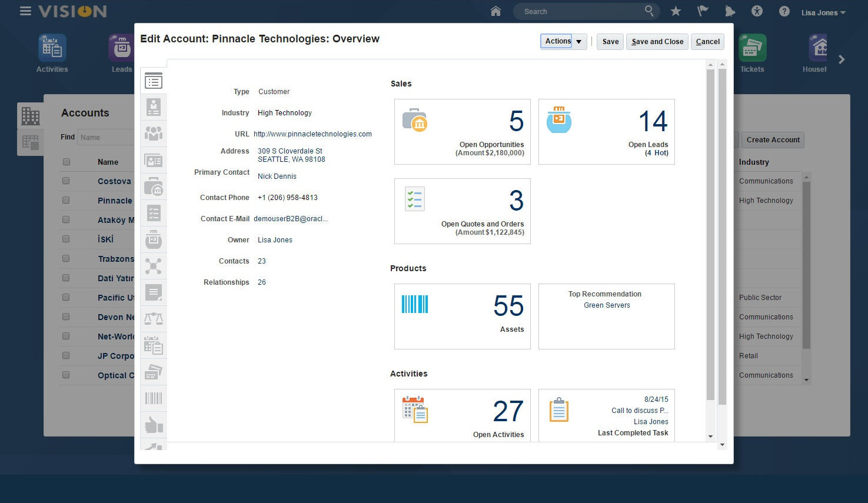This screenshot has height=503, width=868.
Task: Open the navigator hamburger menu
Action: pyautogui.click(x=25, y=11)
